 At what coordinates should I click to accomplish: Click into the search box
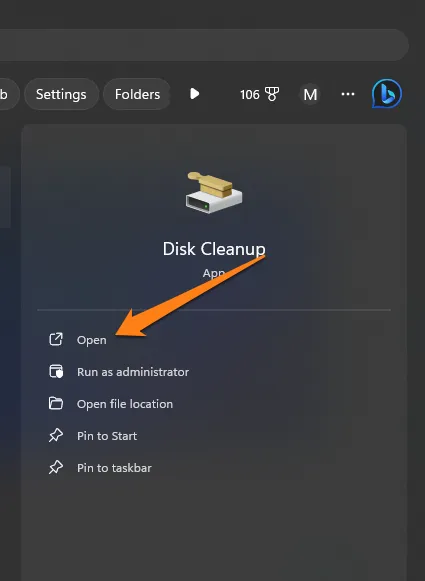pos(204,45)
